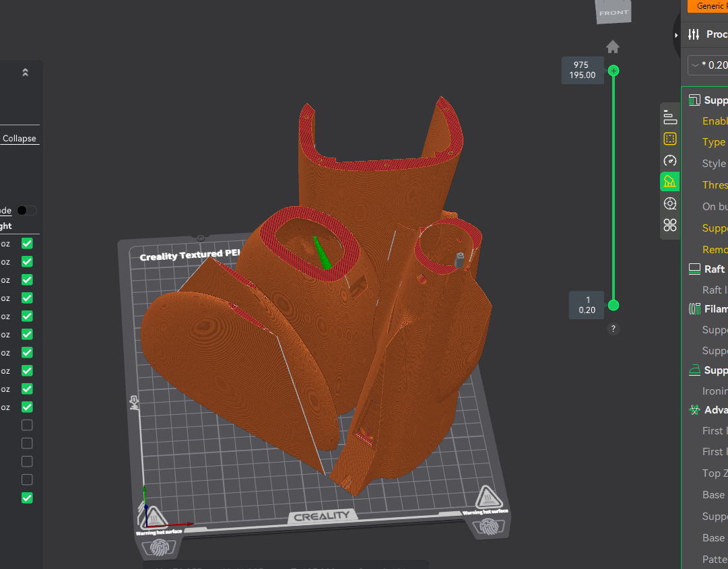Click the Type setting label
The width and height of the screenshot is (728, 569).
click(714, 142)
